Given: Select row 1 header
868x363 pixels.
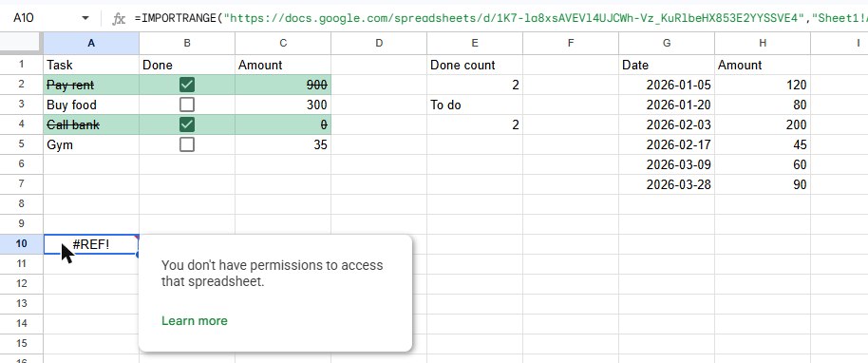Looking at the screenshot, I should coord(22,65).
